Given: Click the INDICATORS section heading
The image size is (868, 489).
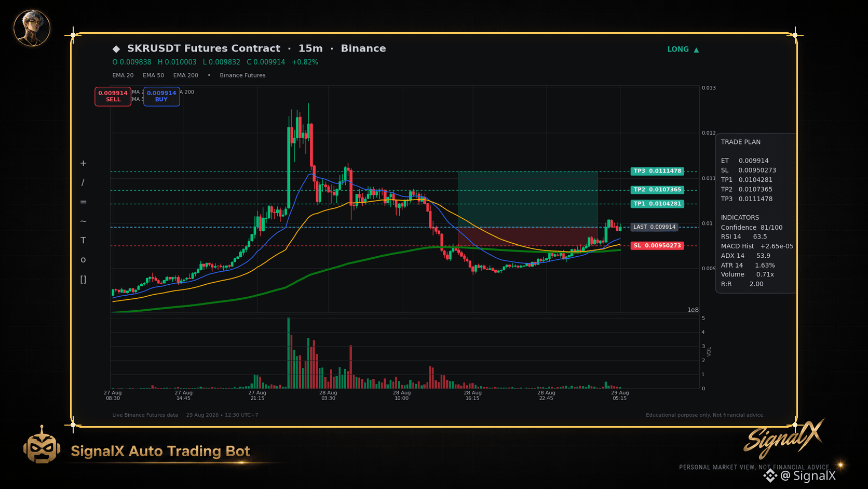Looking at the screenshot, I should (740, 218).
